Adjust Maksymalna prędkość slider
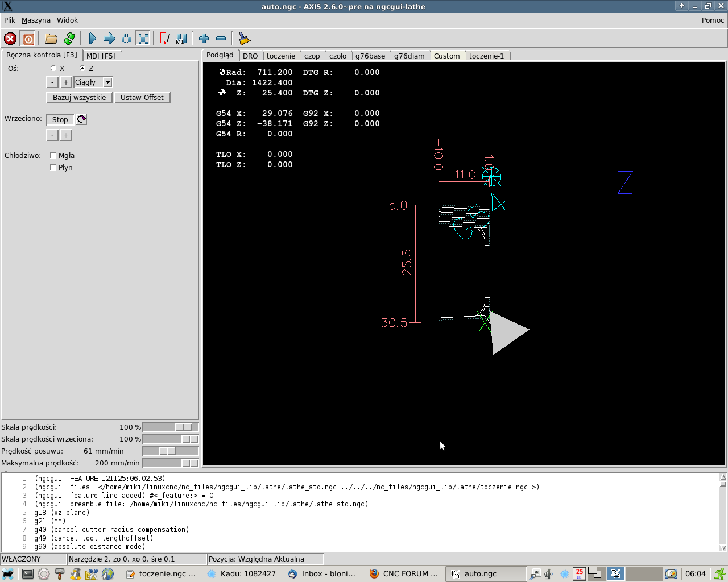The height and width of the screenshot is (582, 728). click(x=171, y=463)
